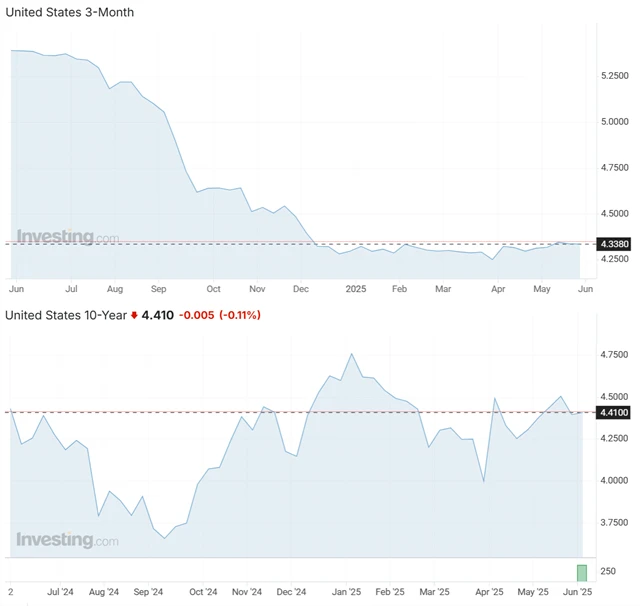640x606 pixels.
Task: Click the red down arrow beside 10-Year
Action: pyautogui.click(x=134, y=316)
